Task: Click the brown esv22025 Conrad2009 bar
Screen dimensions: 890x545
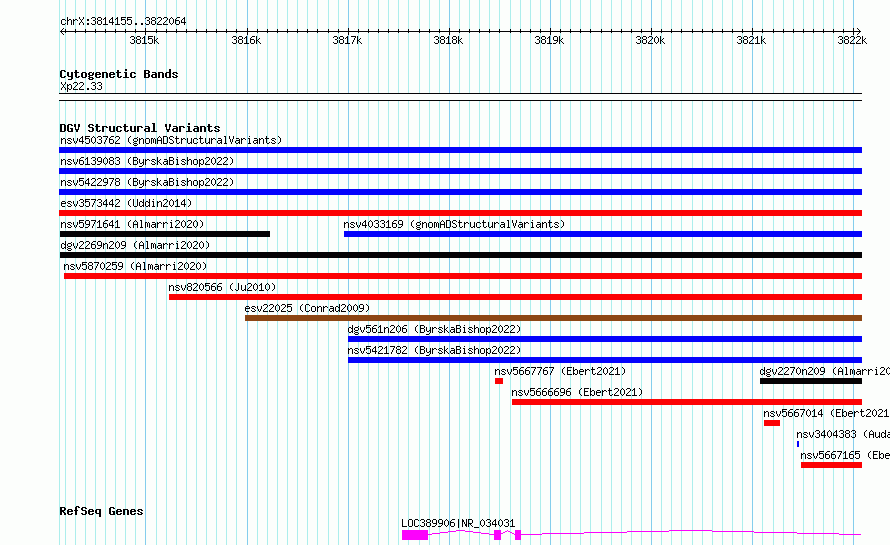Action: (553, 318)
